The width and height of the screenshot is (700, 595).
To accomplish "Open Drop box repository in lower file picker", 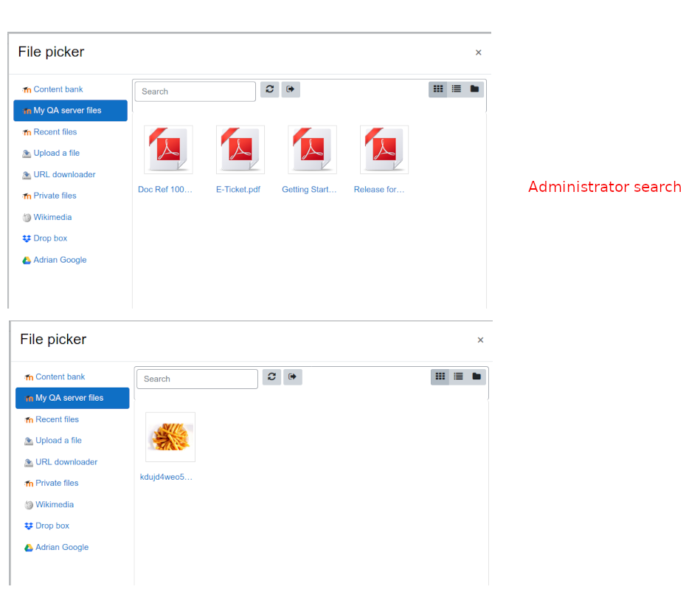I will (x=47, y=526).
